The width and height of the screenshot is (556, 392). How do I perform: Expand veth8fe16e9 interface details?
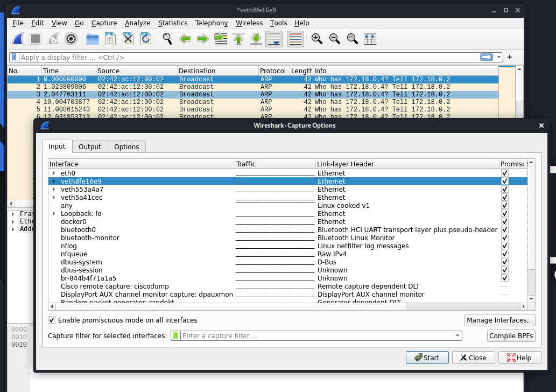point(54,181)
